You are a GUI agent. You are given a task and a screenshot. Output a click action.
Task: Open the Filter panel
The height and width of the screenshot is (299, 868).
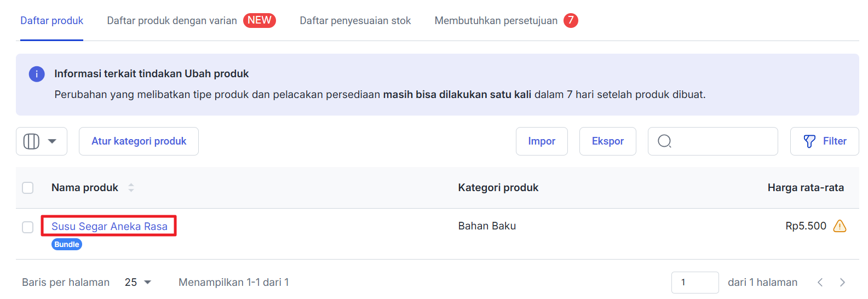824,141
